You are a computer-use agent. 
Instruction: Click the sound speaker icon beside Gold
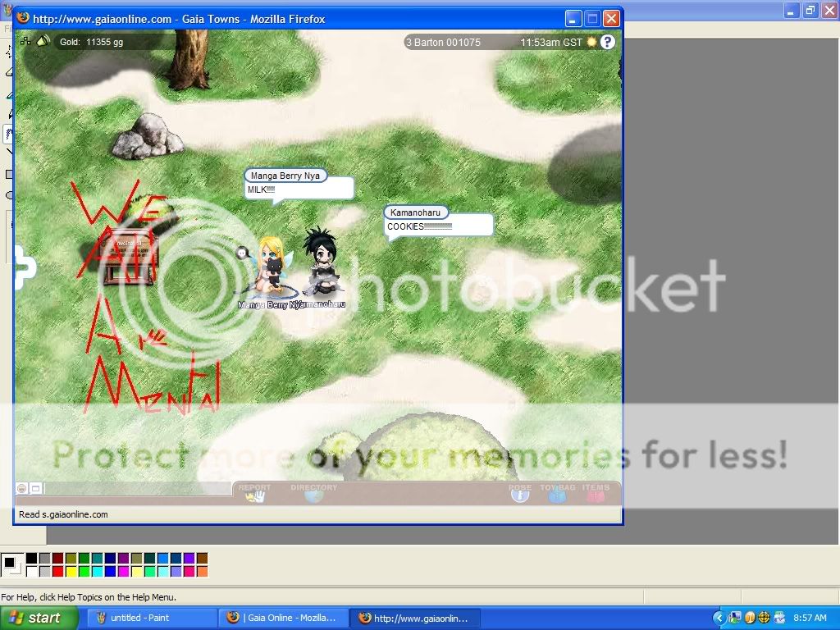(43, 41)
